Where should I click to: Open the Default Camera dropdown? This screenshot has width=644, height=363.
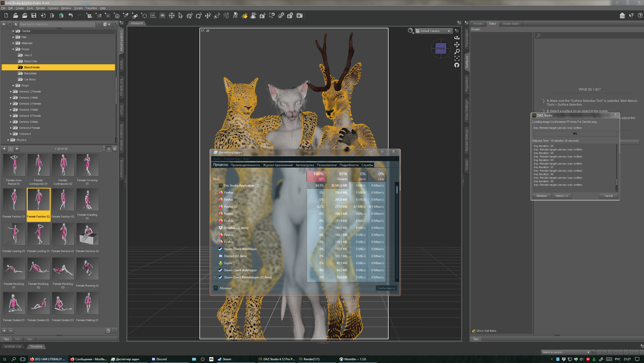pos(433,31)
